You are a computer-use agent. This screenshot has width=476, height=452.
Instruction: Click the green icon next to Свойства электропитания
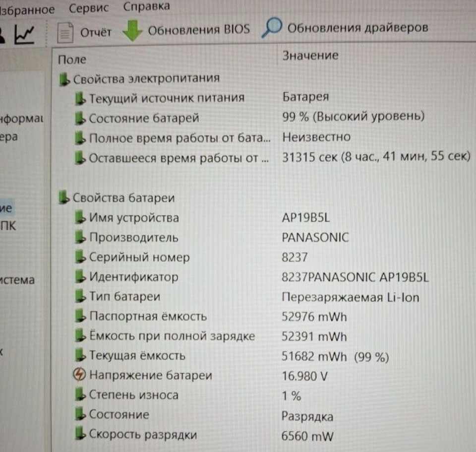click(x=64, y=78)
